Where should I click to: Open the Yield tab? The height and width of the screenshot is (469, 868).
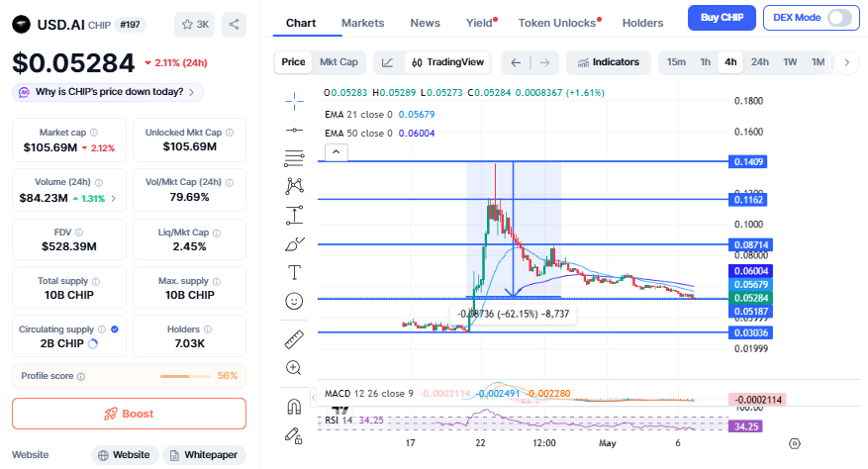point(479,24)
